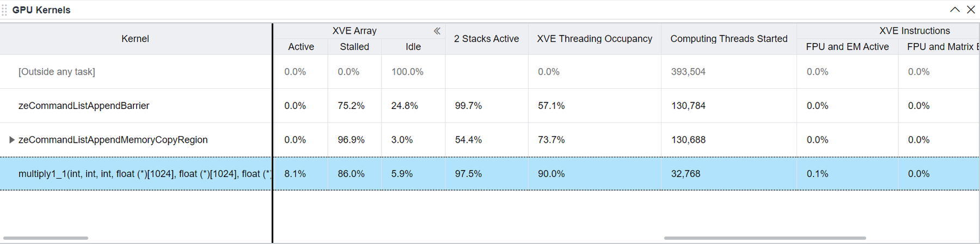
Task: Click the 393,504 computing threads cell
Action: click(688, 72)
